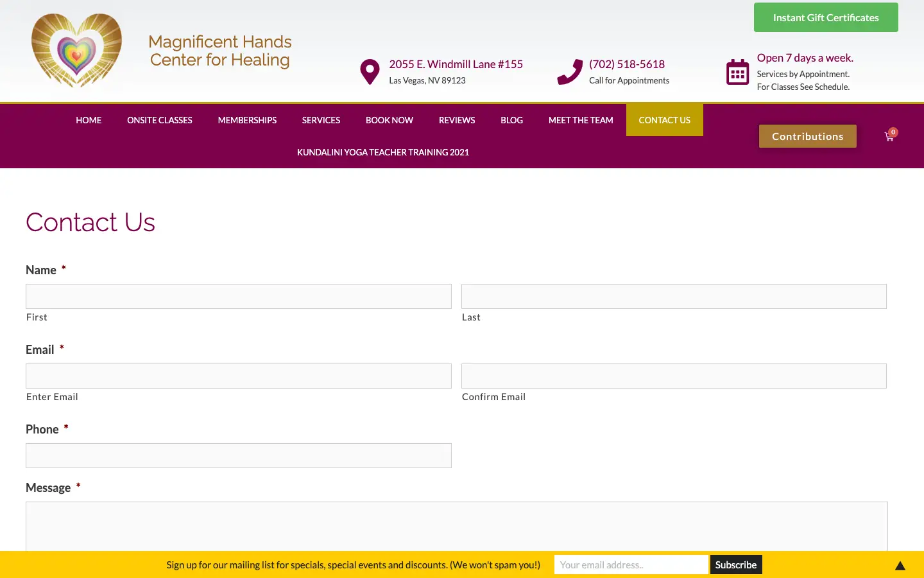Click the heart logo image
924x578 pixels.
click(76, 50)
